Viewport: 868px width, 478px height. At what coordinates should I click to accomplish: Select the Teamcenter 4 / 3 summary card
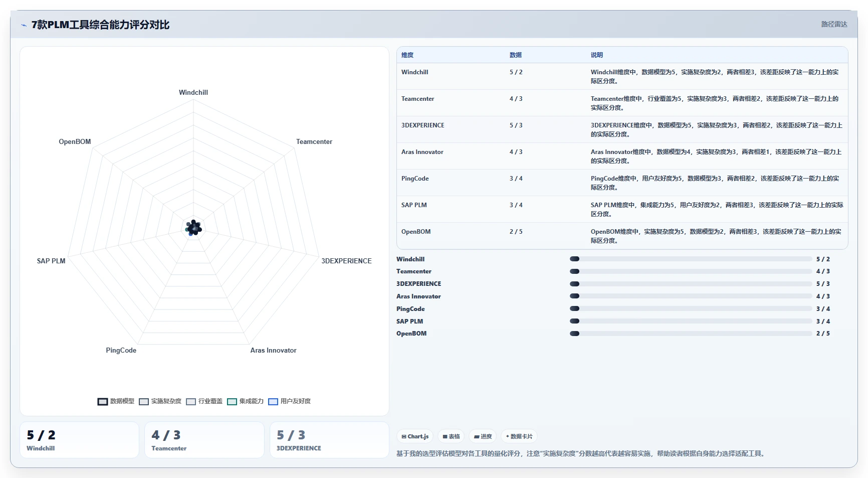[x=204, y=440]
